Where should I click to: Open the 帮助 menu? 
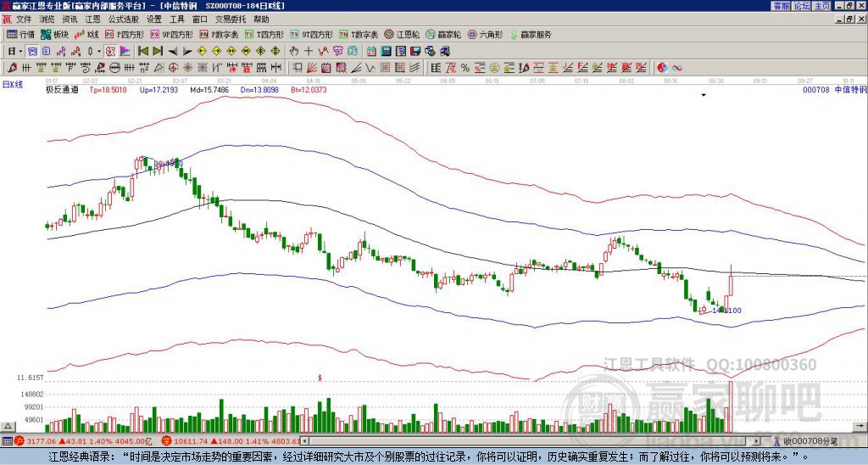point(261,20)
